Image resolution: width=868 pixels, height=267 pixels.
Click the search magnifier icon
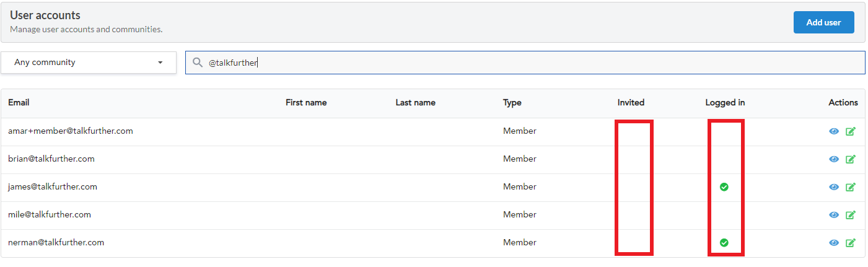click(198, 63)
